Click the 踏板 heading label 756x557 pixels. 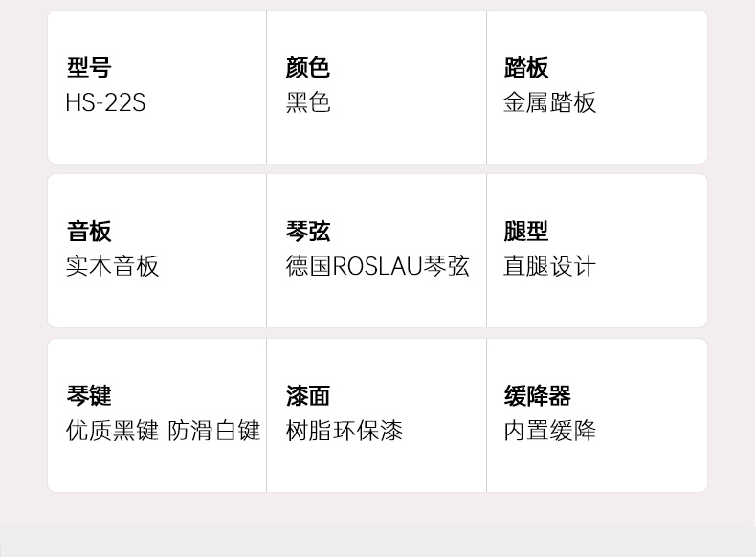[526, 68]
